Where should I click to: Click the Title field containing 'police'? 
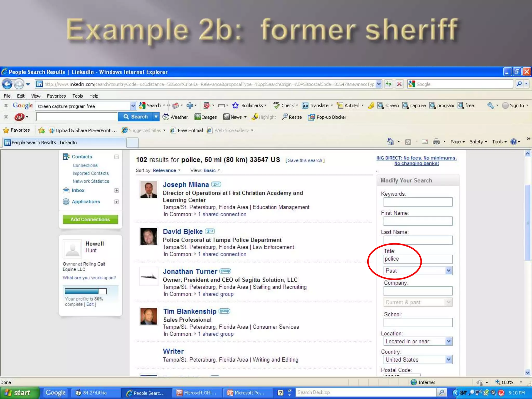(418, 259)
